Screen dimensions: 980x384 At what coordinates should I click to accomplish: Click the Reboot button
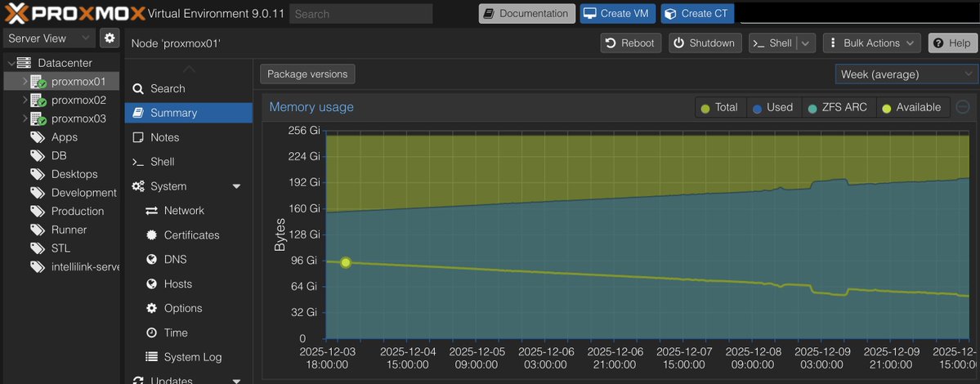point(631,43)
